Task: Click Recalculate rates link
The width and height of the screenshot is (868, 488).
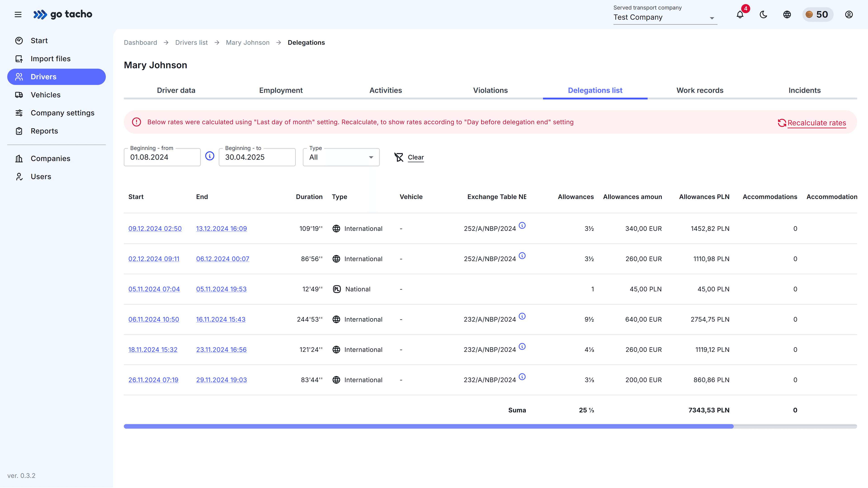Action: 812,123
